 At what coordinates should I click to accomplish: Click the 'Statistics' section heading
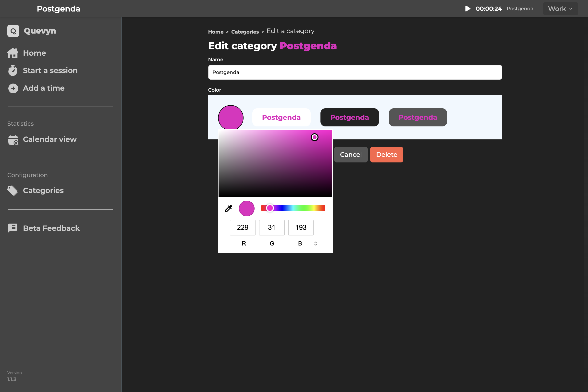(21, 124)
